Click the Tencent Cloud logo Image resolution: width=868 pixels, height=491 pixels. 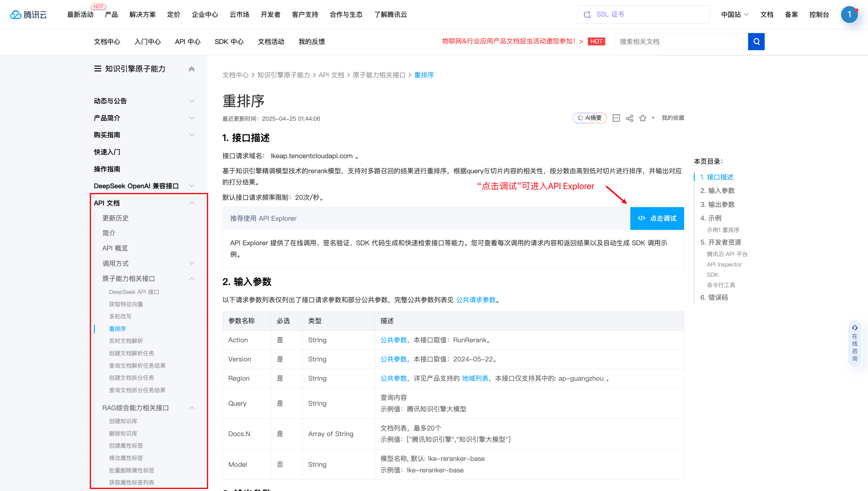point(28,14)
